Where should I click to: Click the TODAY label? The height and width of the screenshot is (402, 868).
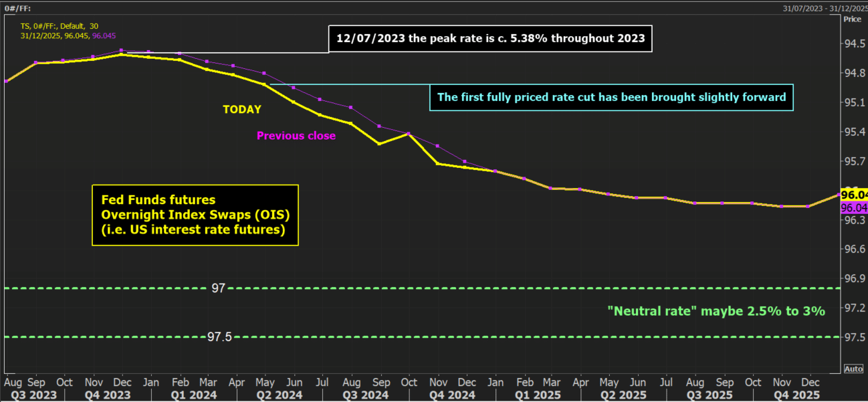[242, 110]
